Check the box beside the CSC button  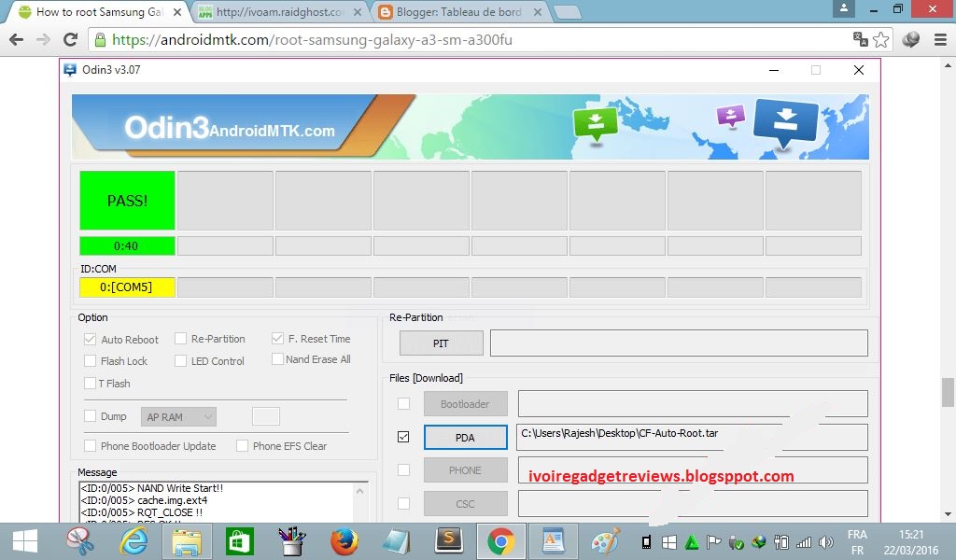coord(403,503)
